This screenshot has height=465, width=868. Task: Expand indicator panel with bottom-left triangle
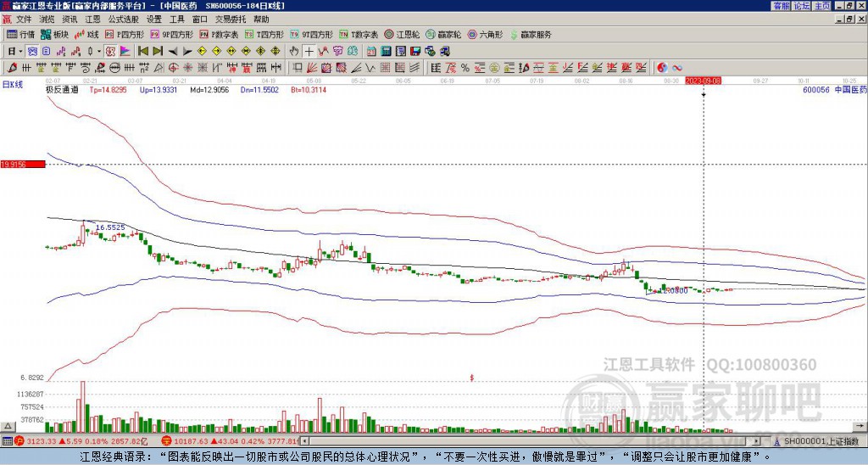pyautogui.click(x=8, y=426)
